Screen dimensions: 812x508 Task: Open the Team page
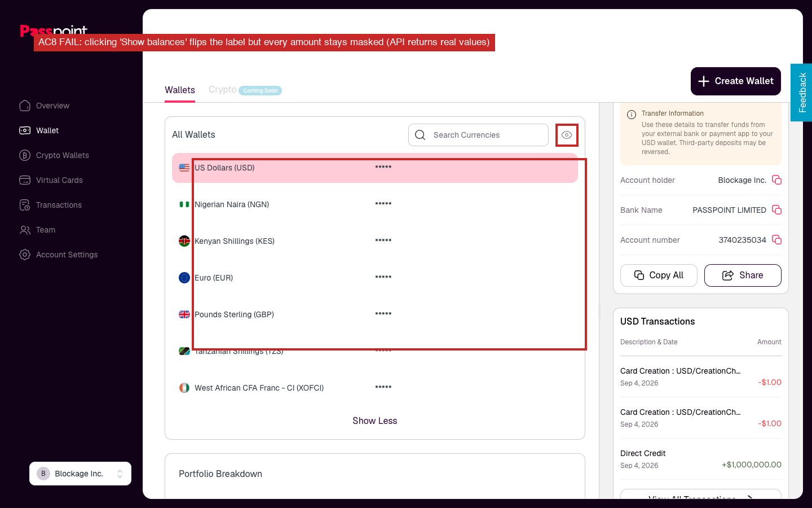coord(37,230)
